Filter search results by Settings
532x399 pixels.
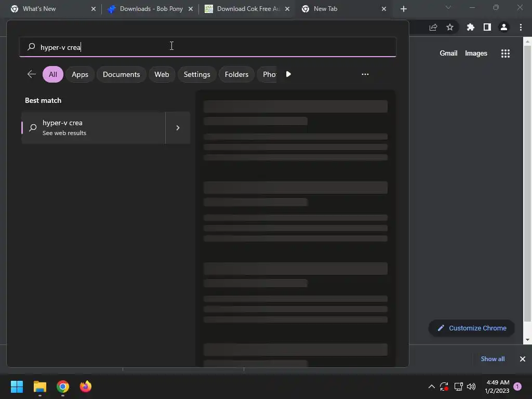point(197,74)
